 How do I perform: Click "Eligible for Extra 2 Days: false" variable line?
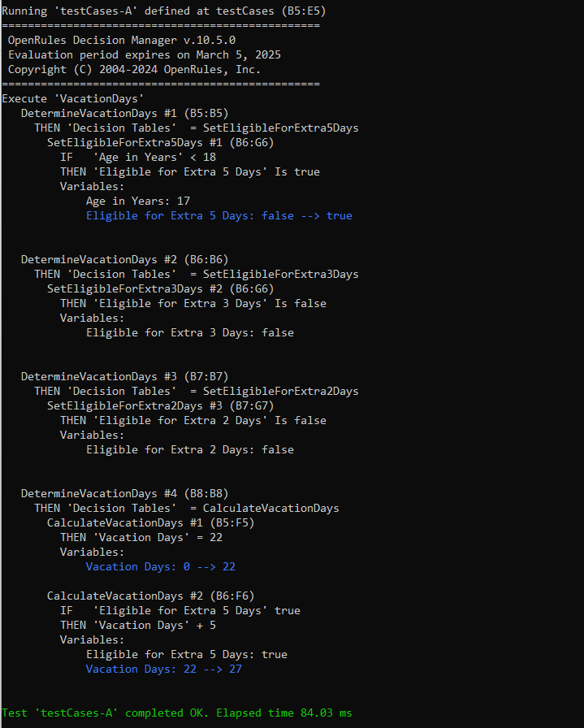(190, 449)
